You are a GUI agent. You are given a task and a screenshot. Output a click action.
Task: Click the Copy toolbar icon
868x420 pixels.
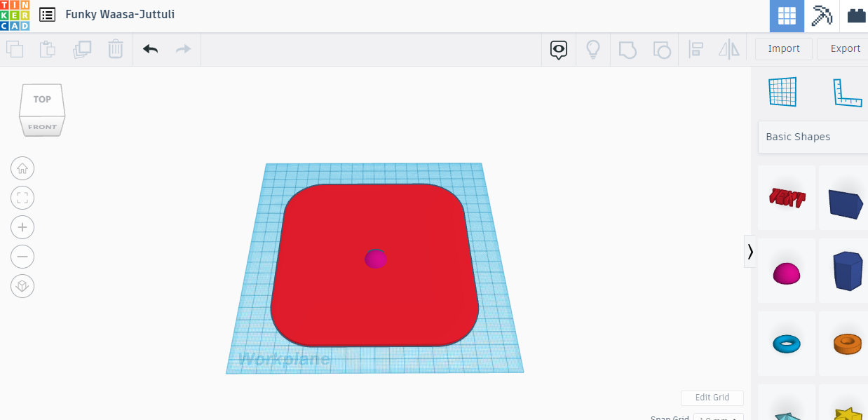point(15,49)
